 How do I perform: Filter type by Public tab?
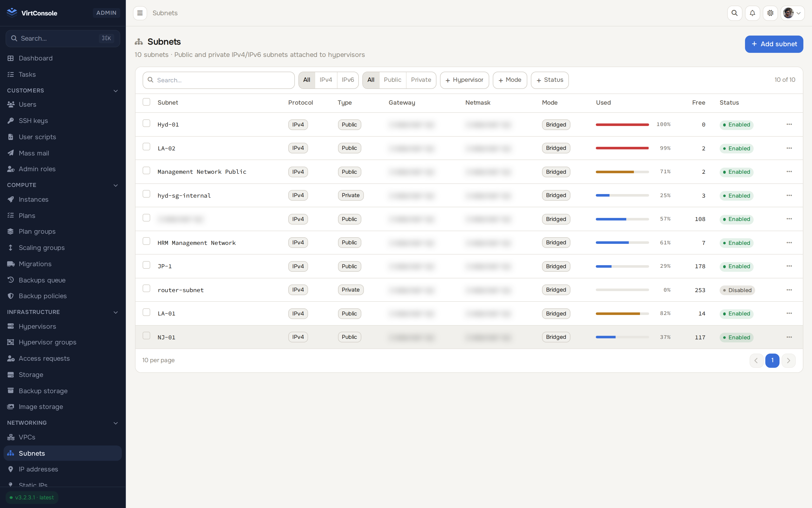pyautogui.click(x=393, y=80)
